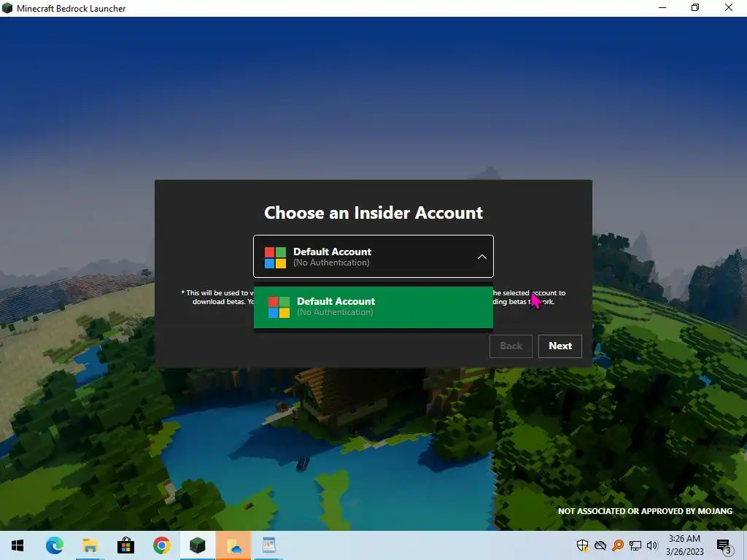Screen dimensions: 747x560
Task: Open File Explorer from the taskbar
Action: pos(90,545)
